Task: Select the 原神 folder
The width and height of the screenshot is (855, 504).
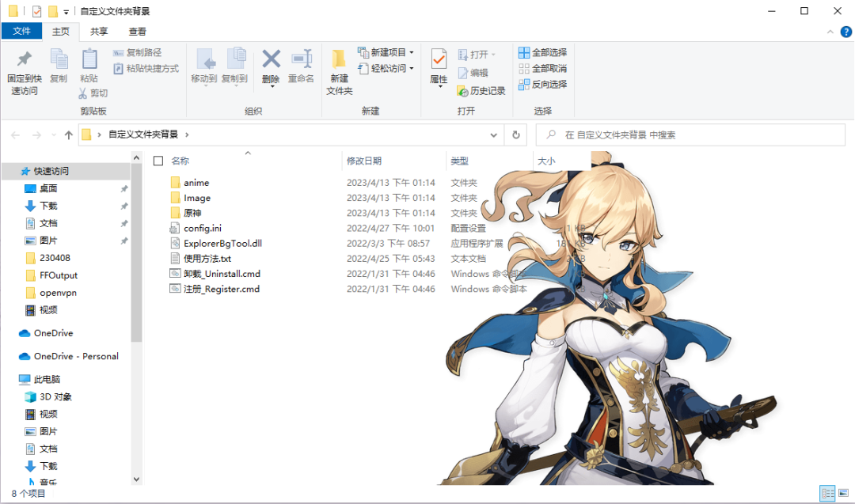Action: pyautogui.click(x=192, y=213)
